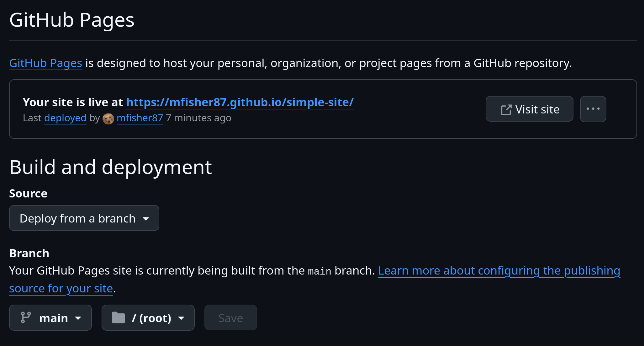The height and width of the screenshot is (346, 644).
Task: Click the Build and deployment heading
Action: [x=111, y=167]
